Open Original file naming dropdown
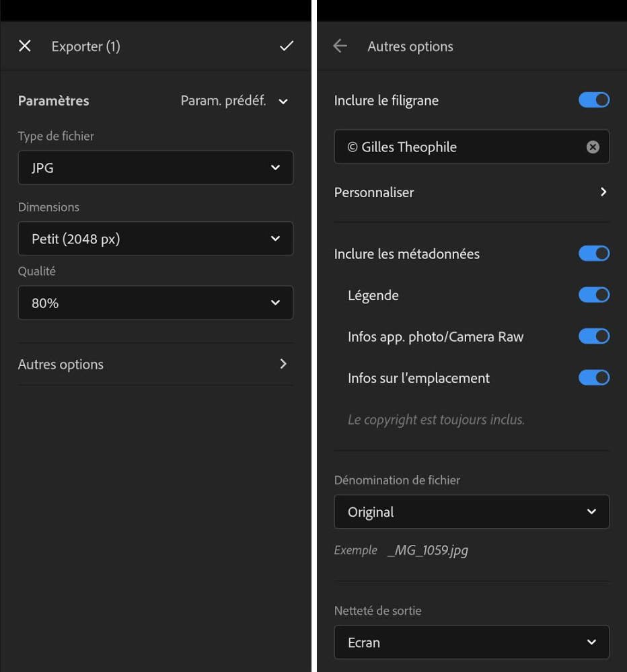The height and width of the screenshot is (672, 627). coord(472,512)
